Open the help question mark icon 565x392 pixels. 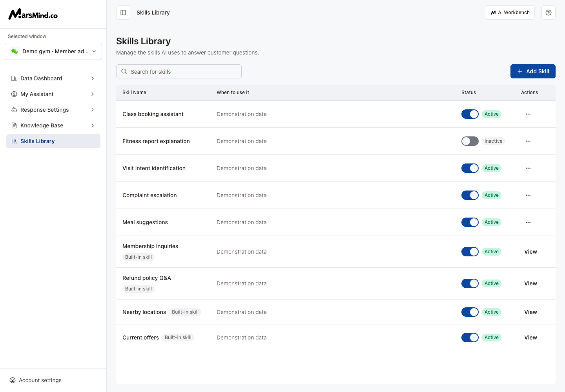tap(549, 13)
